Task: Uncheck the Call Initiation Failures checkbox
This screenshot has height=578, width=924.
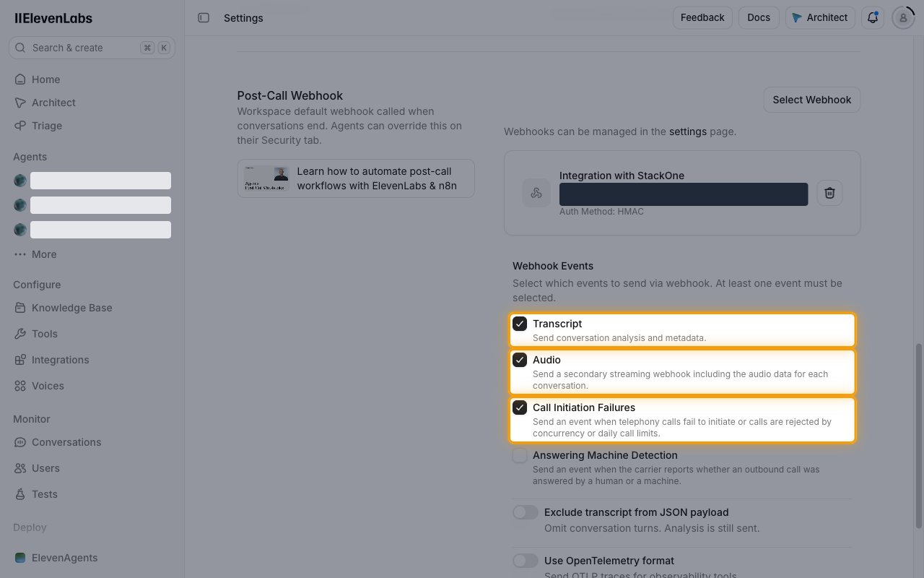Action: click(520, 407)
